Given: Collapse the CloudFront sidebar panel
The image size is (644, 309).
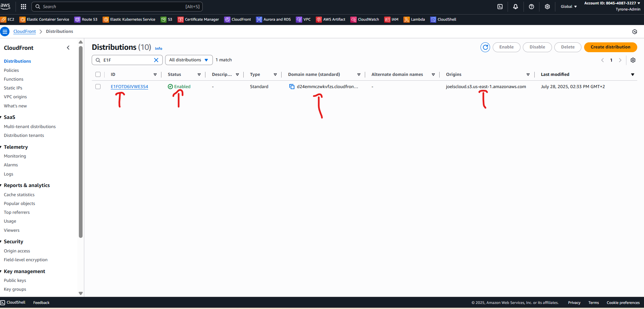Looking at the screenshot, I should pos(68,47).
